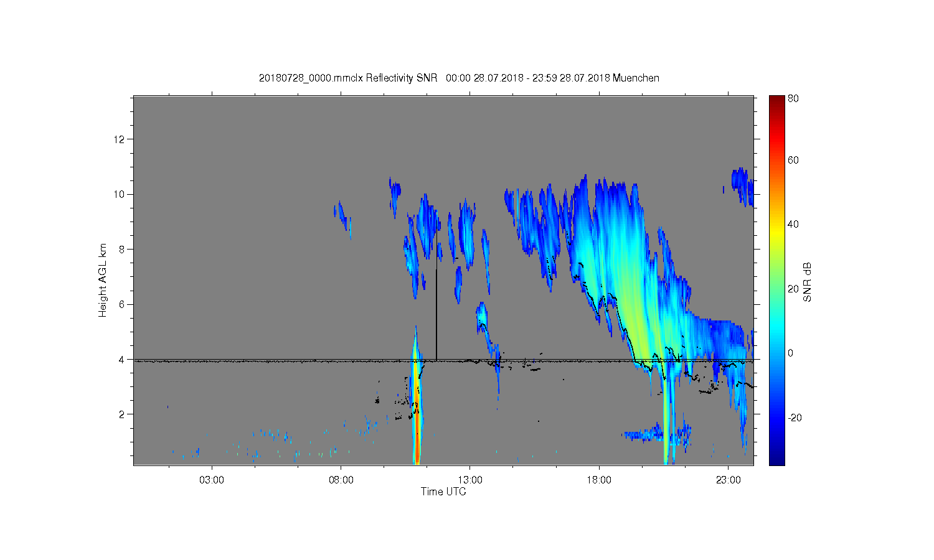The height and width of the screenshot is (560, 934).
Task: Click the height tick label 4
Action: (x=123, y=359)
